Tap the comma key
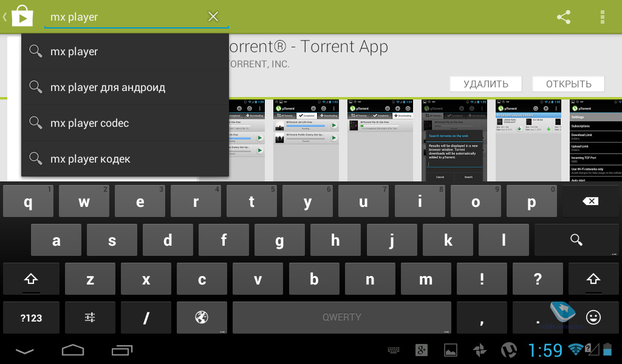 482,318
